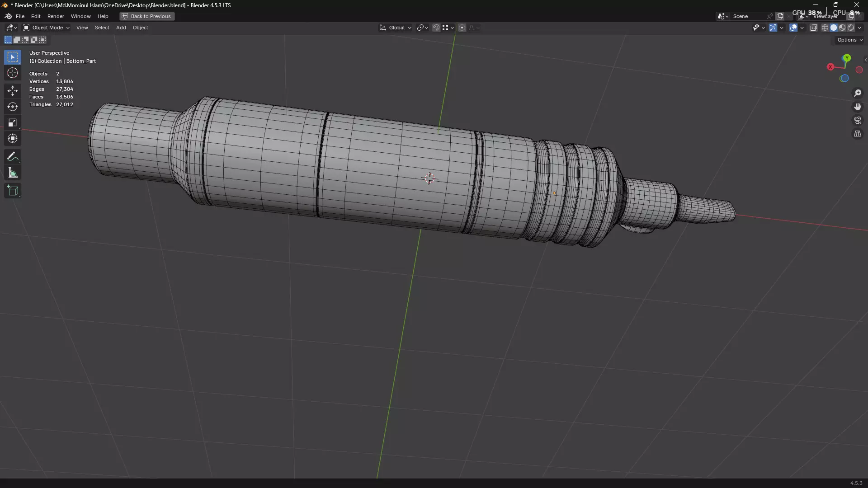Open the viewport Select menu

(x=102, y=28)
